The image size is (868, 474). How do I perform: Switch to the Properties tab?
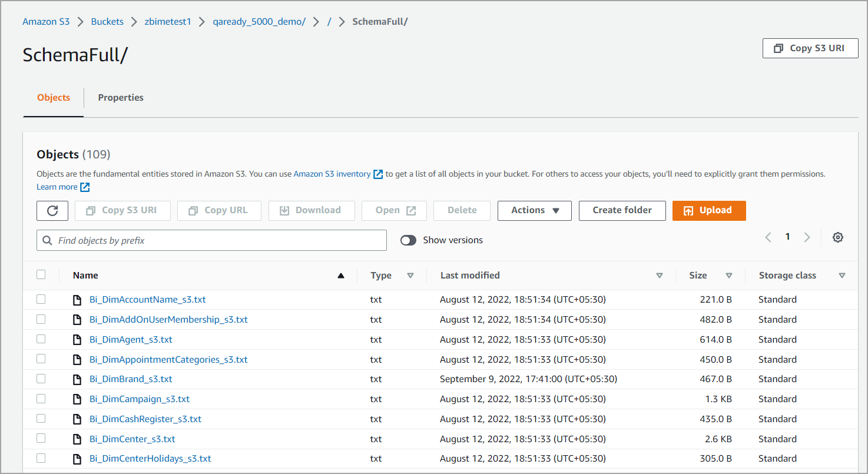coord(121,98)
